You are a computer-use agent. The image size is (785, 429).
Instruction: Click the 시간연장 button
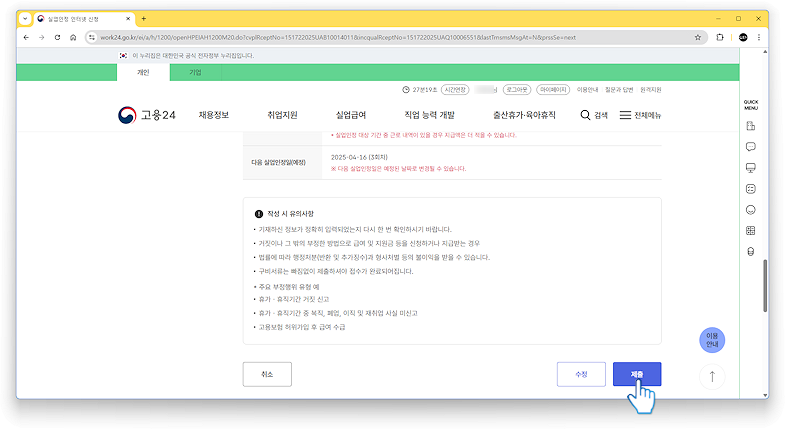pyautogui.click(x=455, y=90)
